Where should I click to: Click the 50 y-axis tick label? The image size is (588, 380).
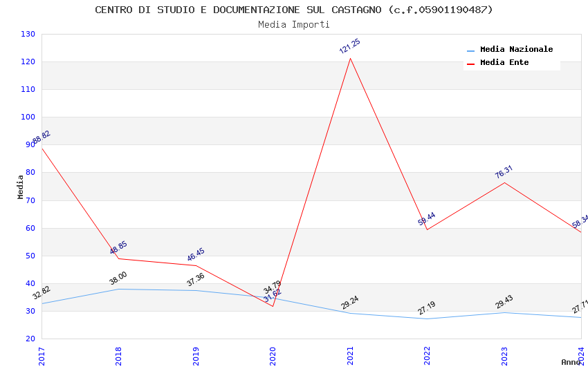[30, 256]
